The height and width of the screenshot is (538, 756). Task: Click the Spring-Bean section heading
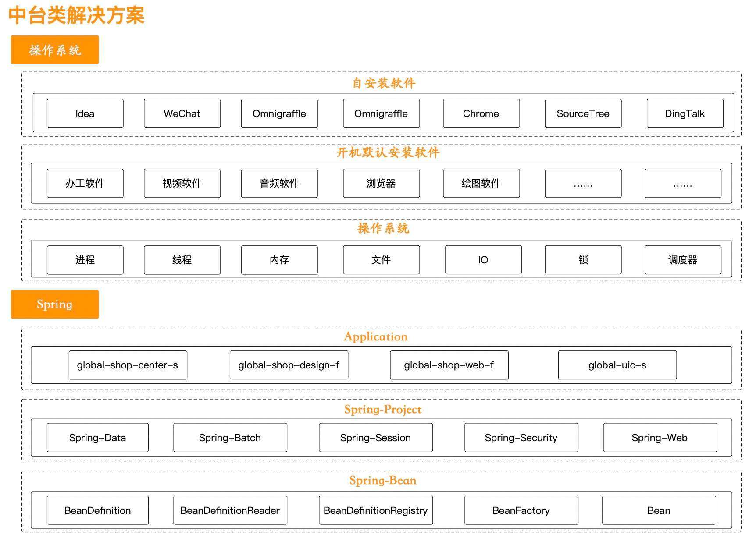(x=383, y=480)
